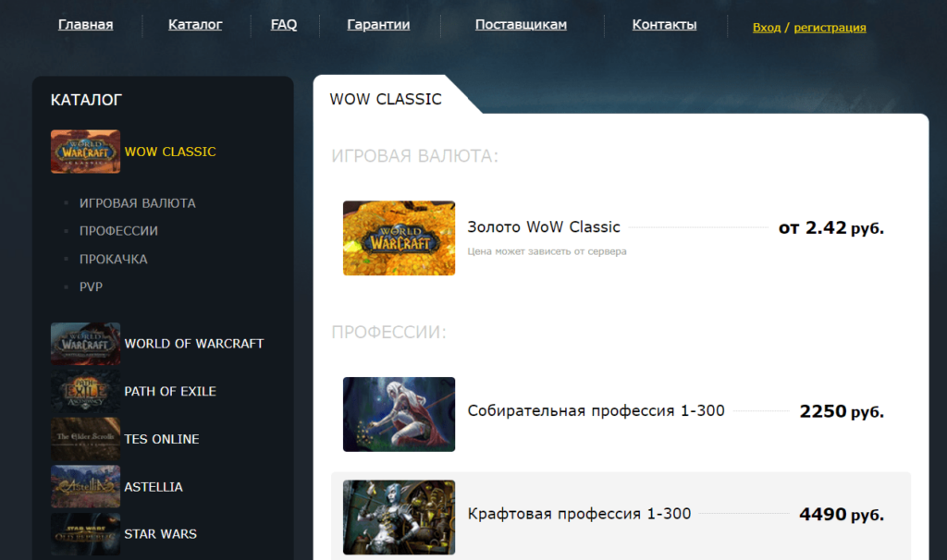Image resolution: width=947 pixels, height=560 pixels.
Task: Click the Star Wars Old Republic thumbnail
Action: tap(85, 534)
